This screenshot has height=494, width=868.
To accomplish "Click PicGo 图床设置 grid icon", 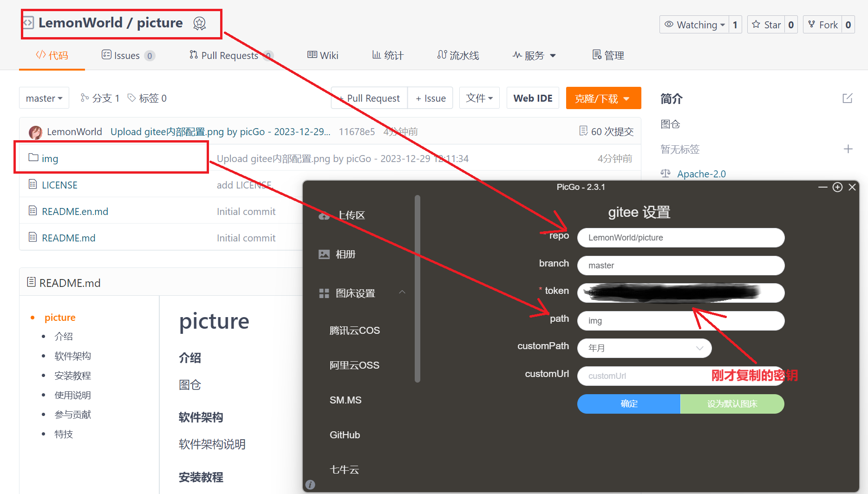I will click(x=324, y=293).
